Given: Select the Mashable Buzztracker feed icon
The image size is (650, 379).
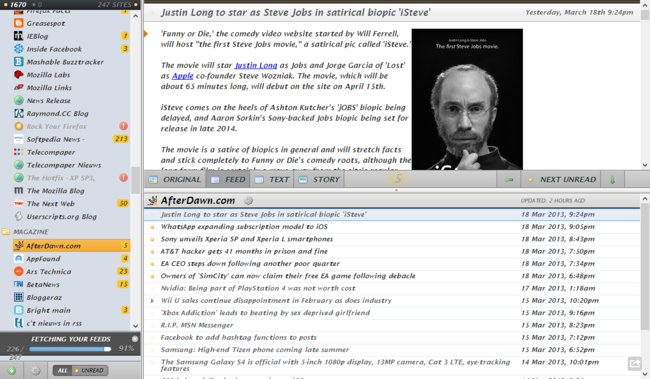Looking at the screenshot, I should click(x=19, y=62).
